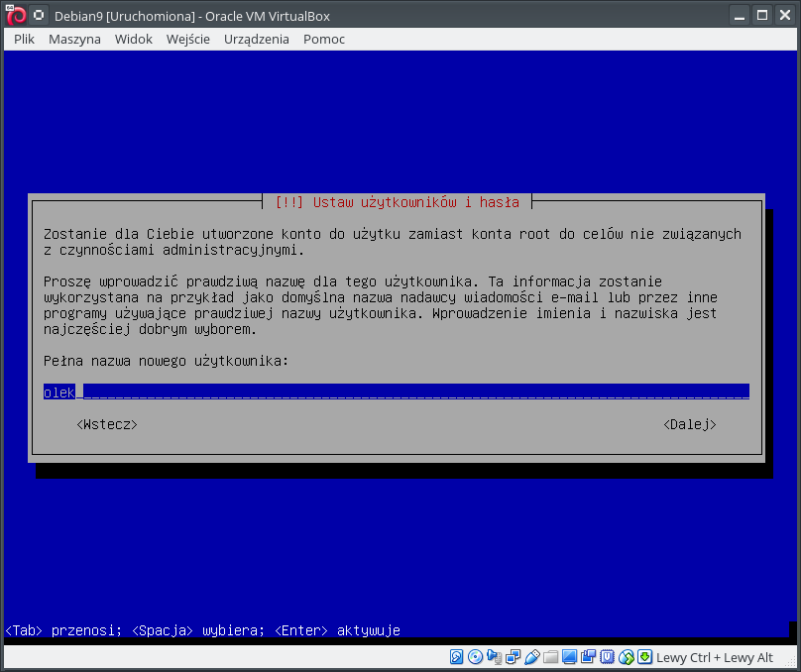Open the network adapter status icon
The width and height of the screenshot is (801, 672).
513,657
